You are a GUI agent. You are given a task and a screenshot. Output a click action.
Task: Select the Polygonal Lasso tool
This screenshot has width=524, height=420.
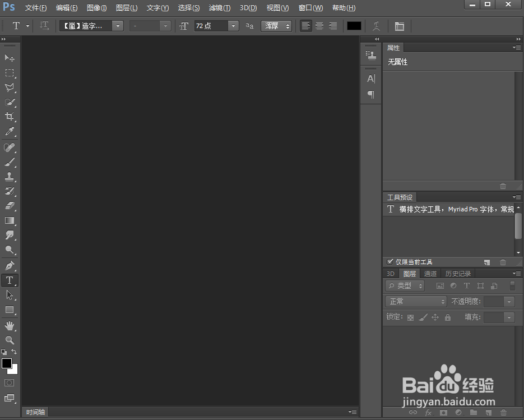tap(10, 87)
